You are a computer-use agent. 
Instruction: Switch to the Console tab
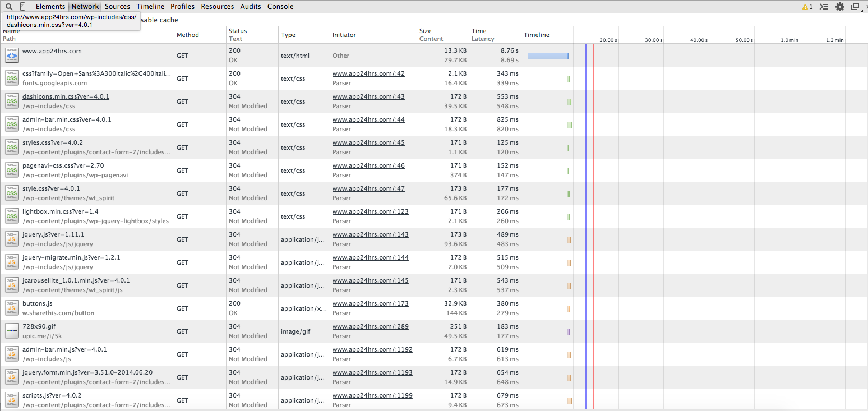click(x=280, y=7)
